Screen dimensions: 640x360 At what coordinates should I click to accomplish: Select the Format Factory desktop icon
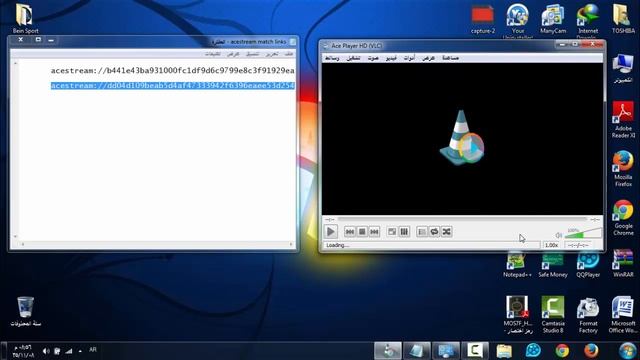[588, 314]
